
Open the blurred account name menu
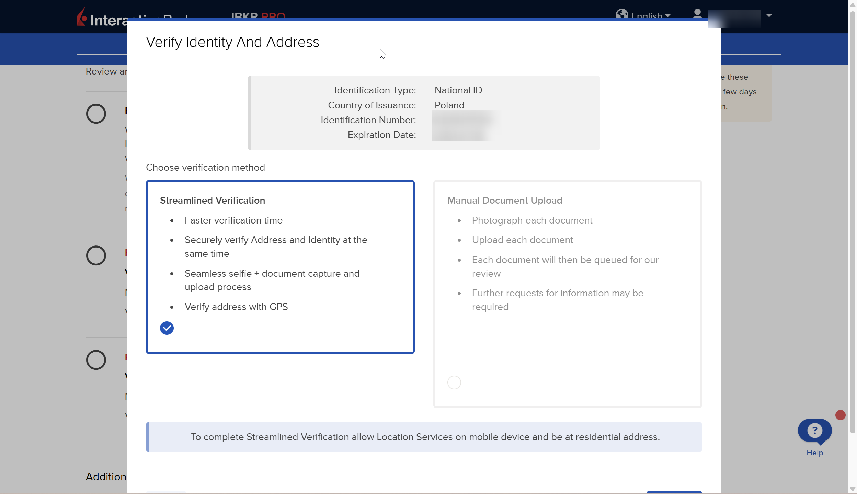click(x=734, y=19)
